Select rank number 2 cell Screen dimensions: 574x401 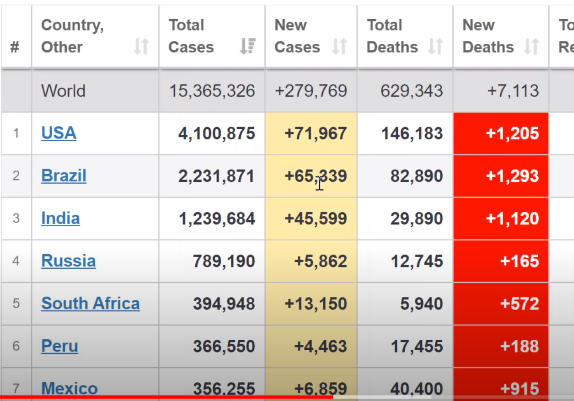(16, 176)
